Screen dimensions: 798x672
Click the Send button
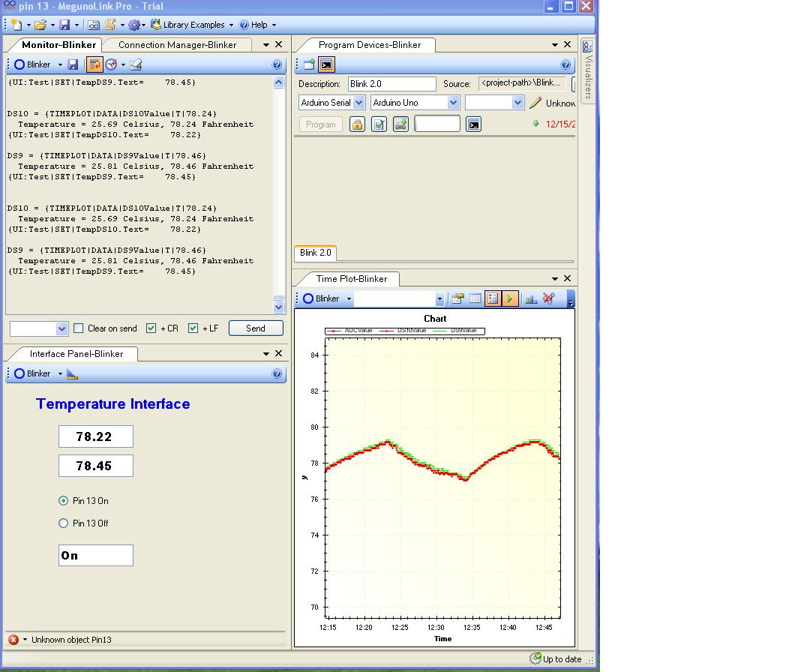point(256,328)
